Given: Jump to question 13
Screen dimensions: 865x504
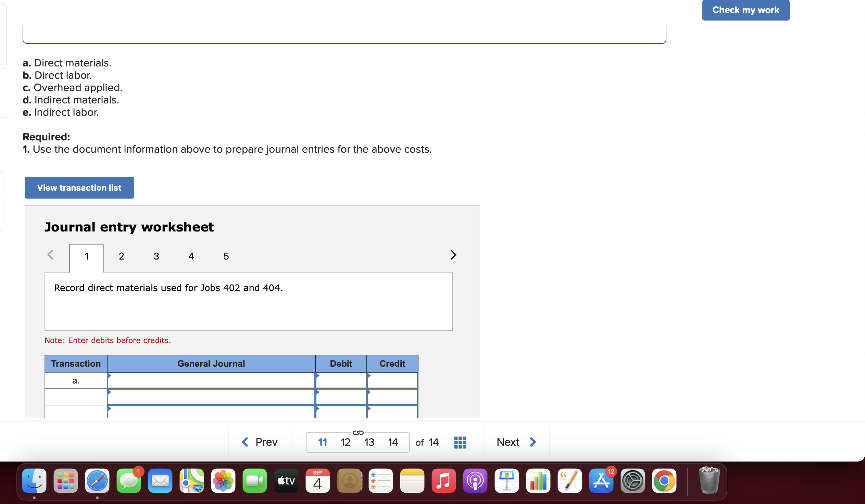Looking at the screenshot, I should (369, 442).
